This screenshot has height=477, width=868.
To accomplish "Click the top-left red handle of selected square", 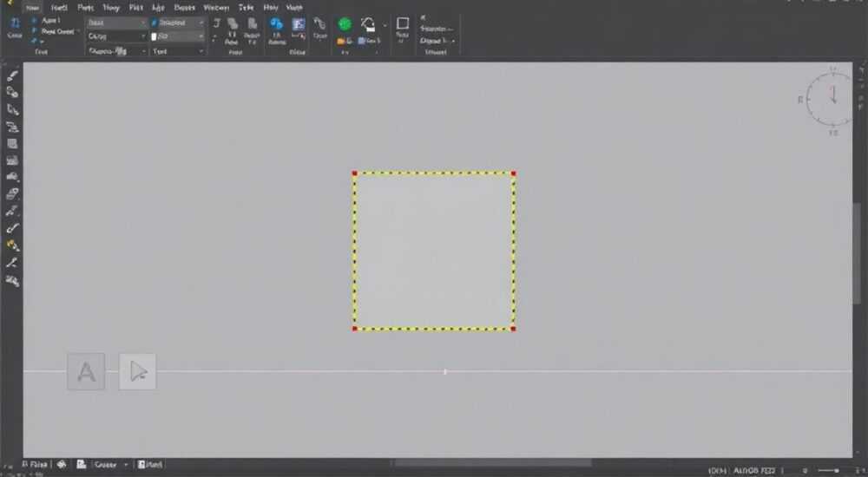I will (x=355, y=173).
